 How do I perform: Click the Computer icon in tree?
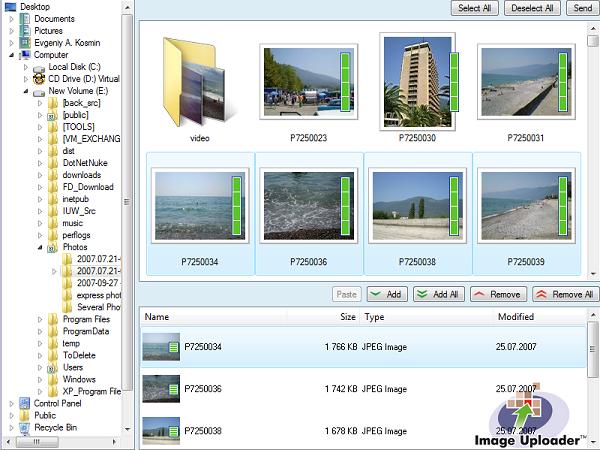tap(25, 55)
